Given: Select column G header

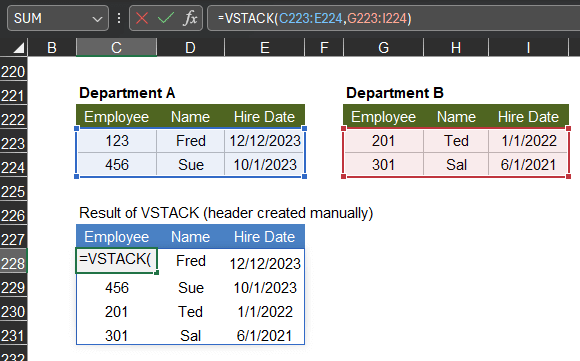Looking at the screenshot, I should pos(383,48).
